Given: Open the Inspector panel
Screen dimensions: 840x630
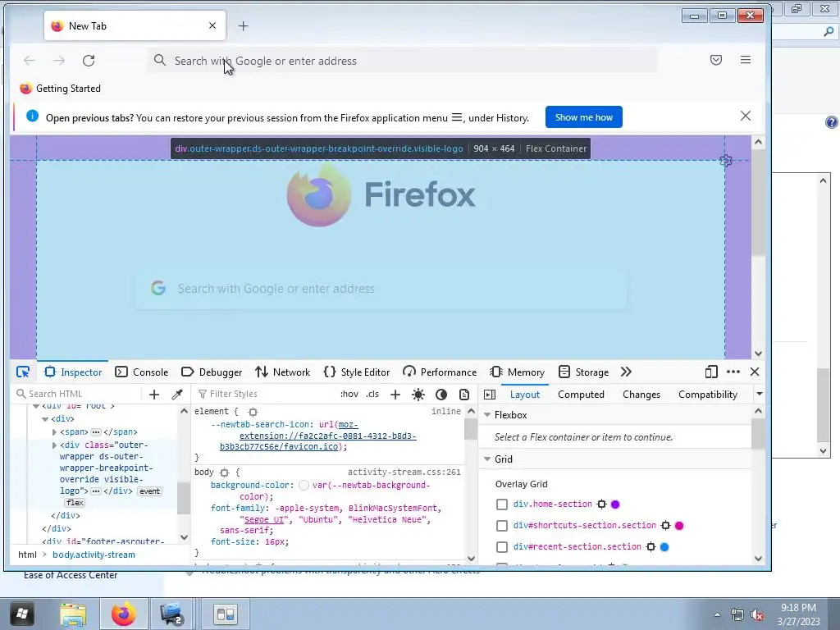Looking at the screenshot, I should coord(73,372).
